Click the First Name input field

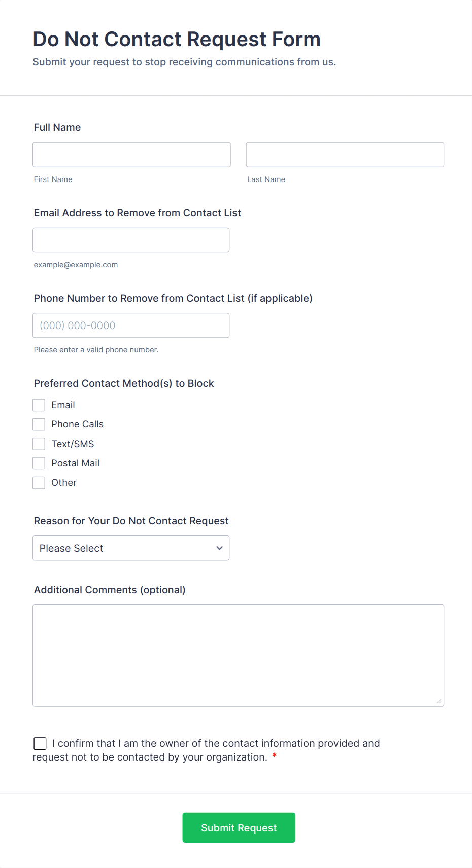coord(131,155)
